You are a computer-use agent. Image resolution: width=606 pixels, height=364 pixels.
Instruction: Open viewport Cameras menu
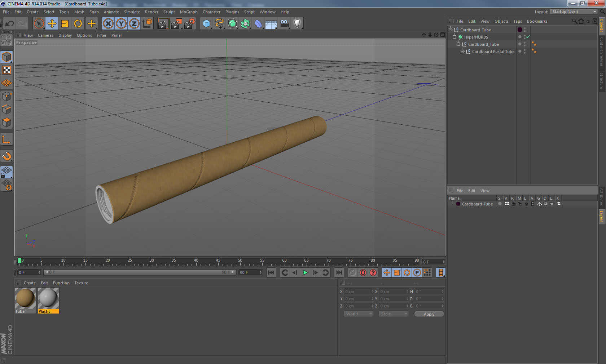[45, 35]
